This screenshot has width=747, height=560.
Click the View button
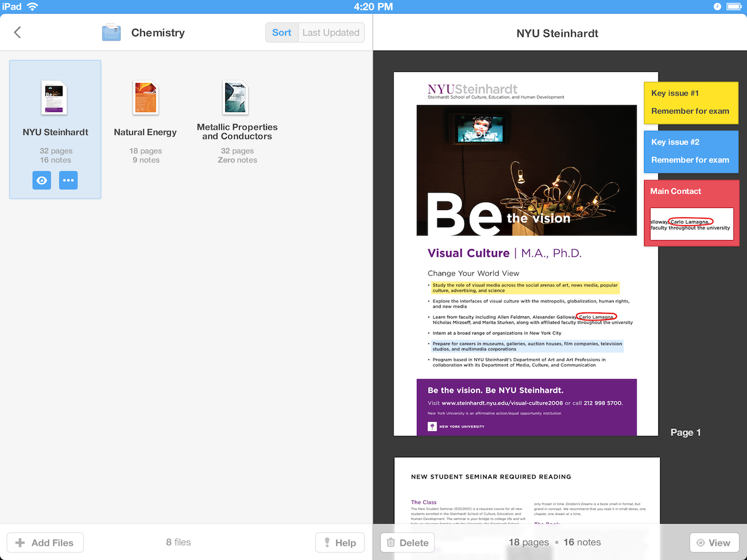click(713, 543)
